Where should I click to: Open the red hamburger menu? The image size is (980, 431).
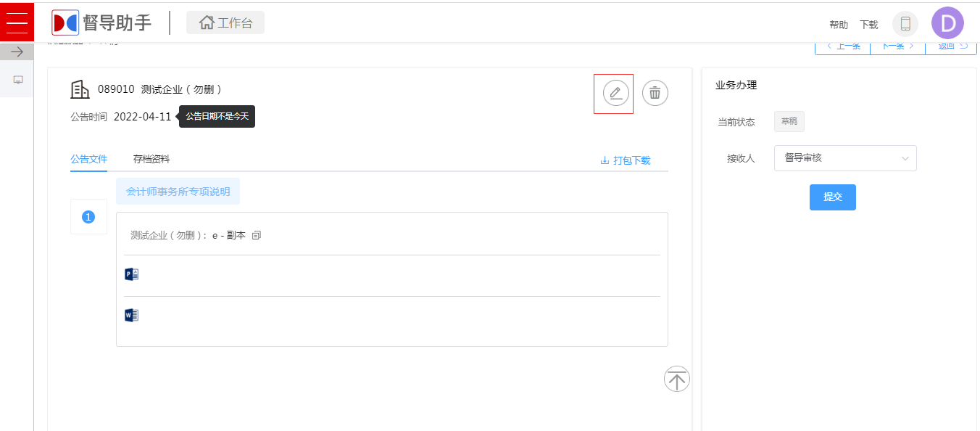click(x=17, y=22)
